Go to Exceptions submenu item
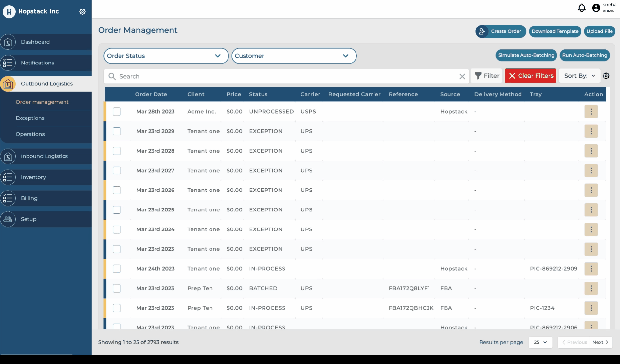This screenshot has width=620, height=364. point(30,118)
